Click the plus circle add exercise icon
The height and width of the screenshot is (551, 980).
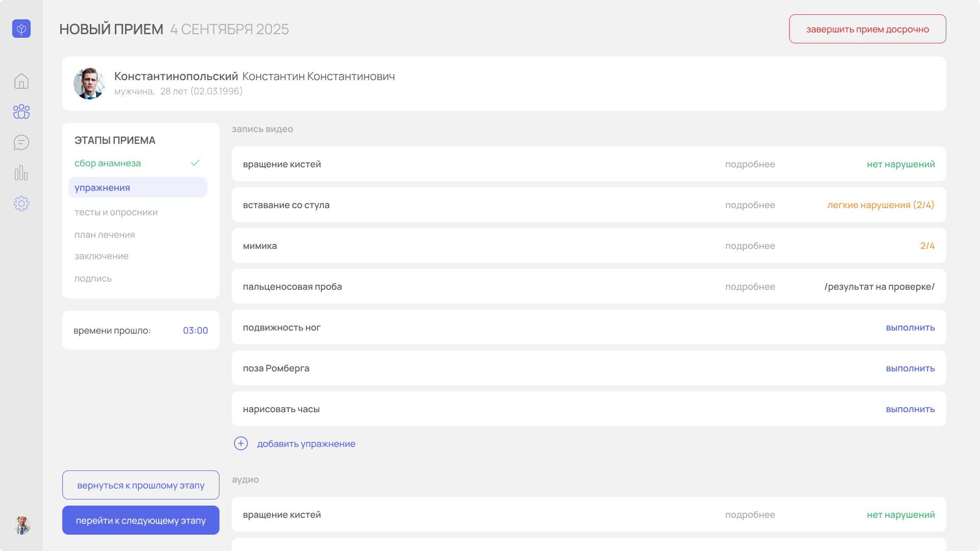(241, 443)
